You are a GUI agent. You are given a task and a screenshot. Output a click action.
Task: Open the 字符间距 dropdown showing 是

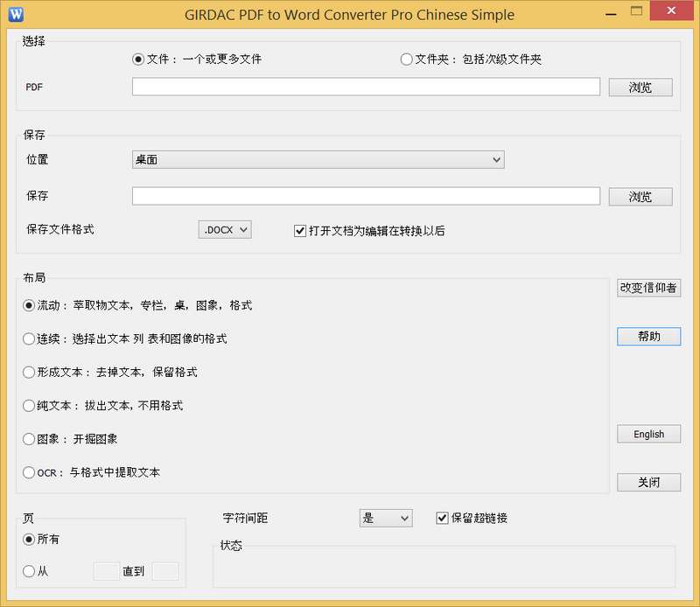coord(385,518)
